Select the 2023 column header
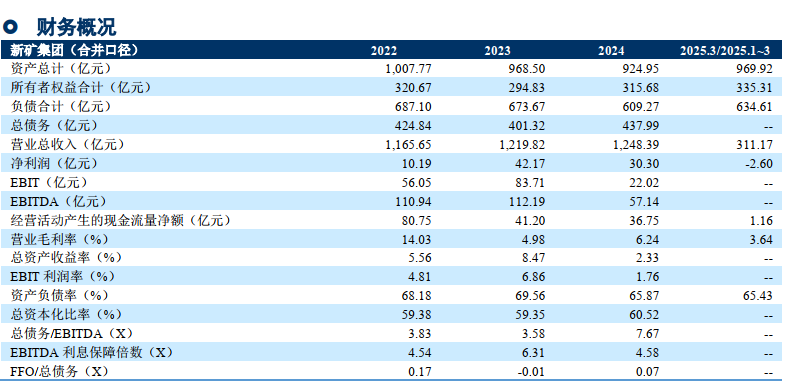 tap(497, 50)
